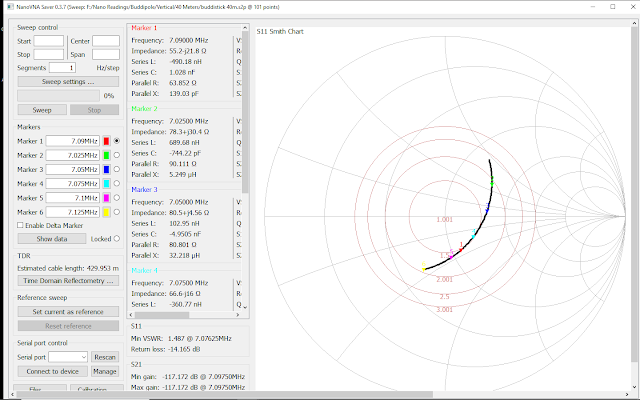Click Connect to device button

[52, 371]
